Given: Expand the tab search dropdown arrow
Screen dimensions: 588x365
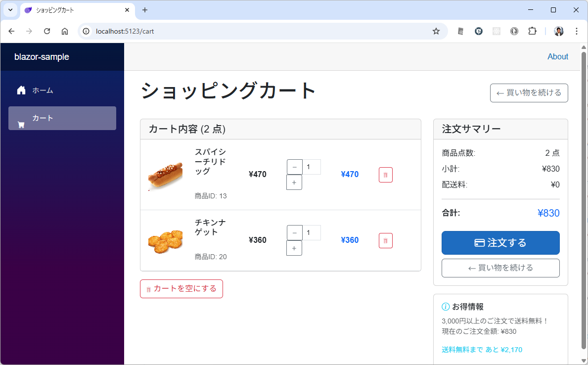Looking at the screenshot, I should 10,10.
